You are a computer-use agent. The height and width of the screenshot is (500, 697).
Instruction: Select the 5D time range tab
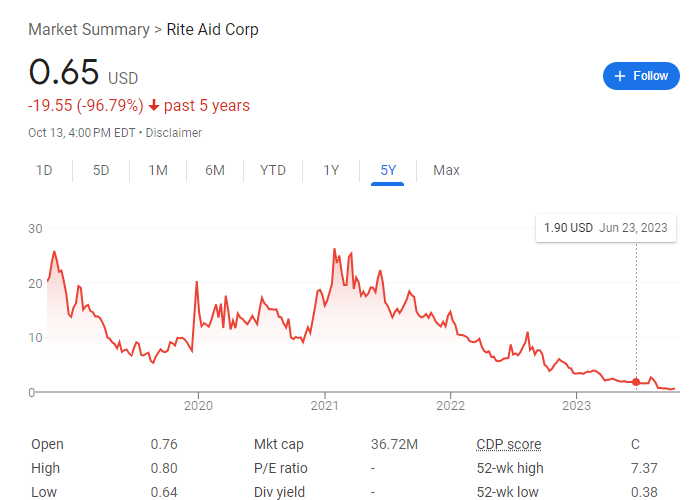(101, 170)
